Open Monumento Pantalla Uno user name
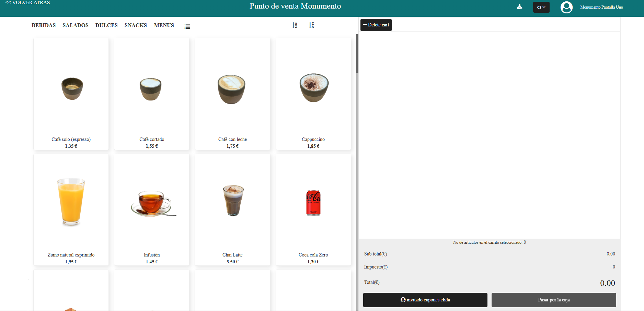Screen dimensions: 644x311 point(601,7)
